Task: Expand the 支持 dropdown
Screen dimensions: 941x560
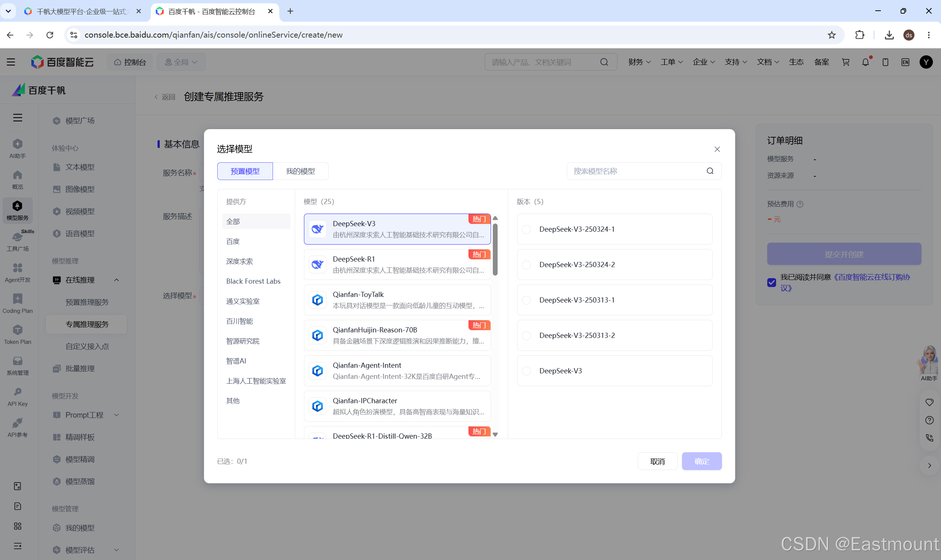Action: tap(736, 62)
